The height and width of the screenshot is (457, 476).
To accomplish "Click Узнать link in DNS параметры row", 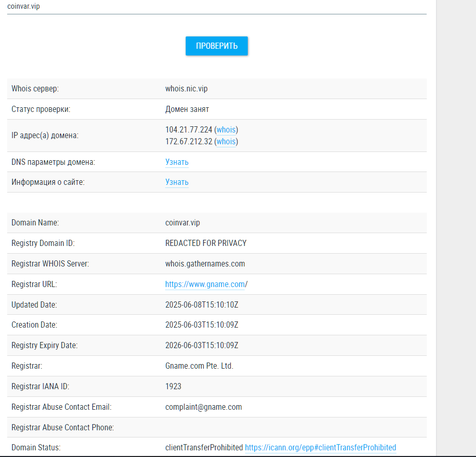I will point(176,162).
